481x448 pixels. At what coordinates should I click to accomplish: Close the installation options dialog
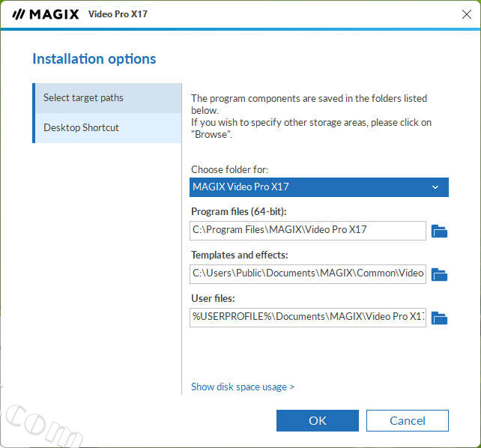(467, 14)
